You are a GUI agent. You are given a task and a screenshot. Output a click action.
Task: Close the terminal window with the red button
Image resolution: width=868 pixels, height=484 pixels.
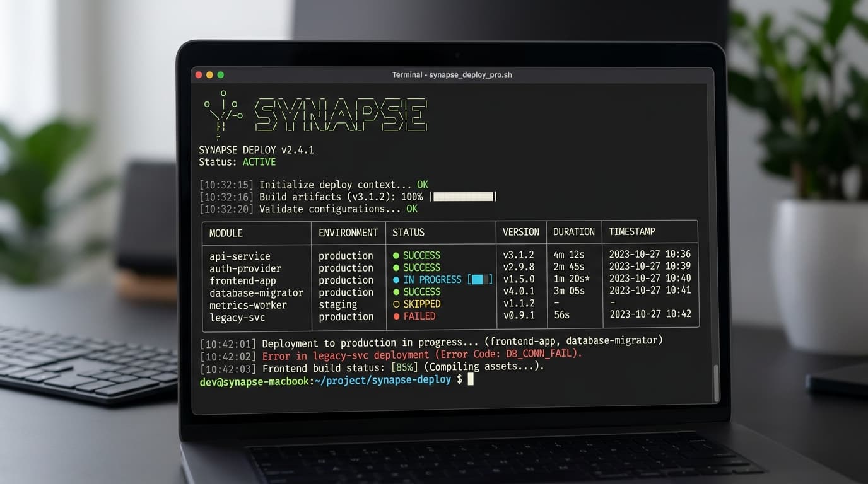[x=199, y=75]
